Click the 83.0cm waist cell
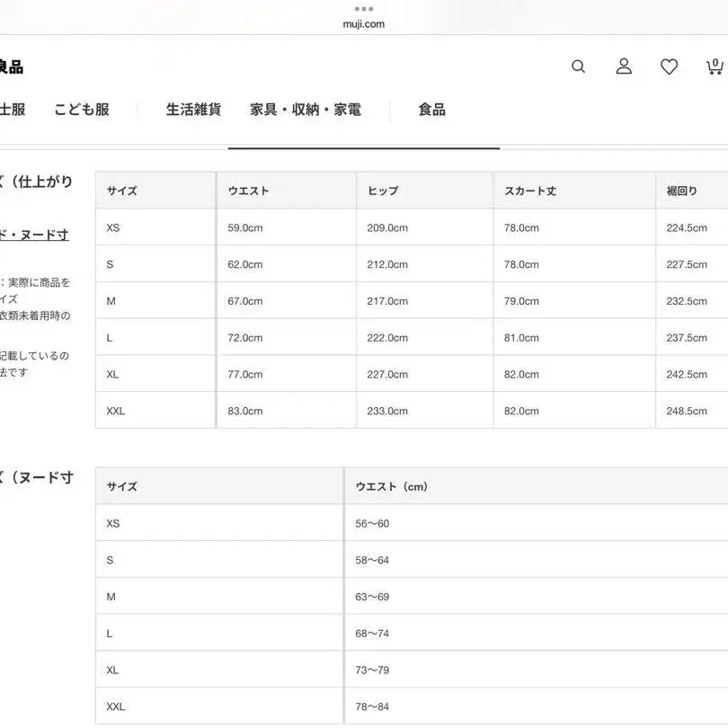 pos(287,411)
